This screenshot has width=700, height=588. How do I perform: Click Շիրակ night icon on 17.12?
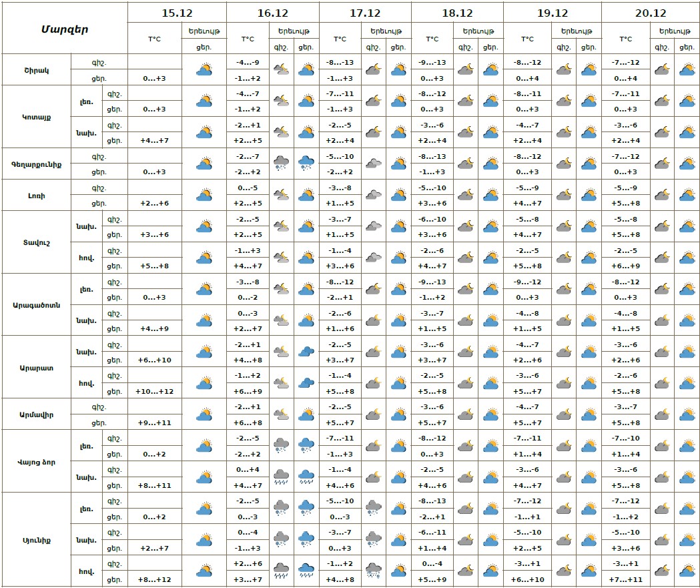[x=374, y=69]
